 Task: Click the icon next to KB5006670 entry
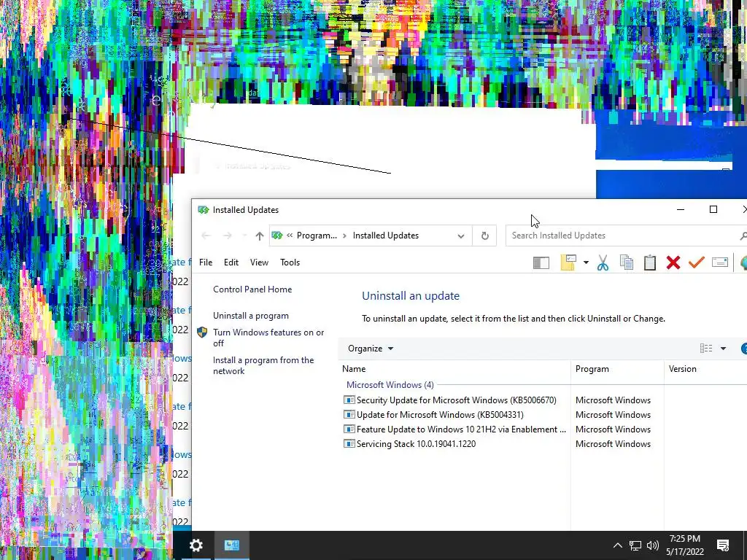[349, 400]
